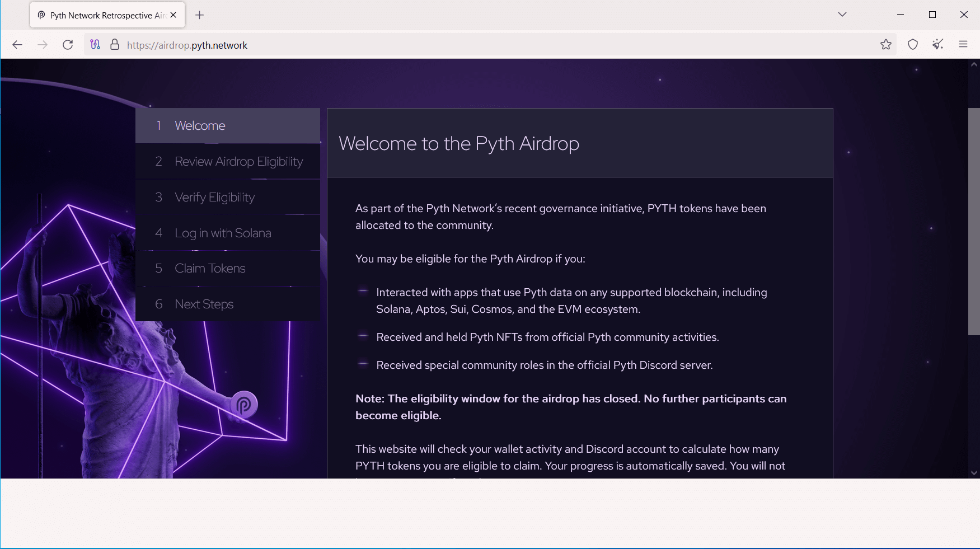
Task: Click the address bar to edit the URL
Action: click(x=392, y=45)
